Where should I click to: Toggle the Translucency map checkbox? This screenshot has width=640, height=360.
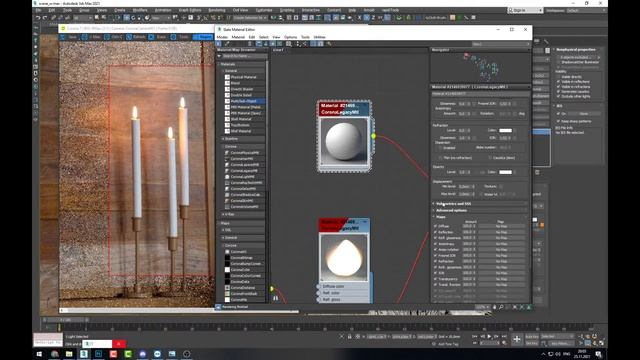pos(435,279)
